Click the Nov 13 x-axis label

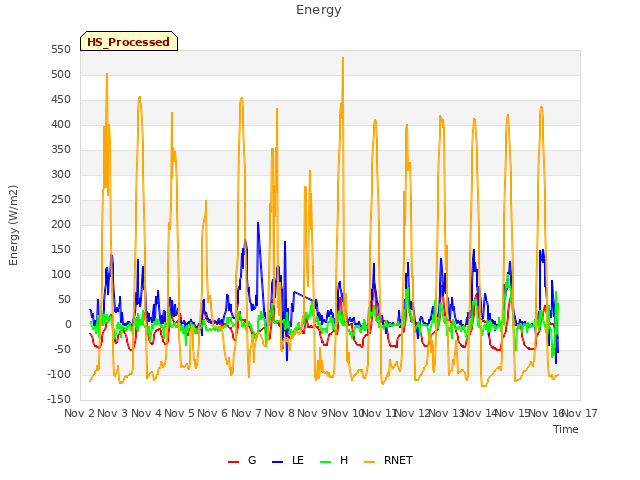click(446, 413)
